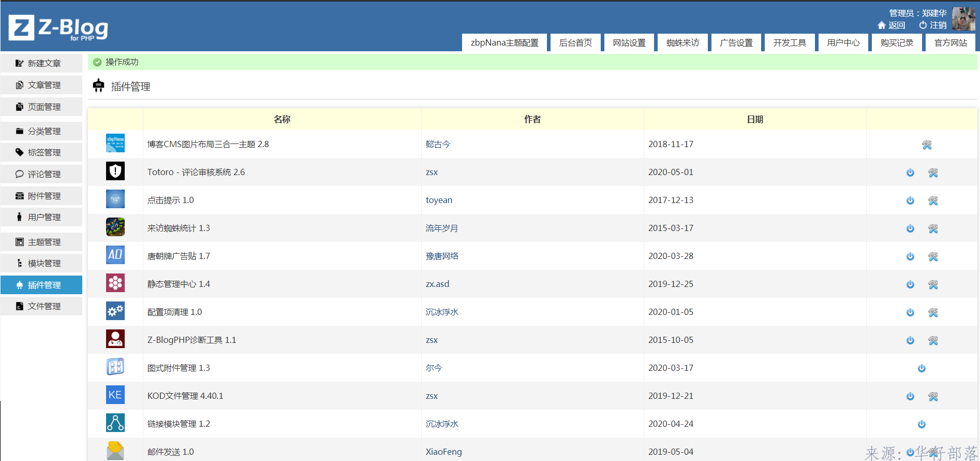The height and width of the screenshot is (461, 980).
Task: Click the AD 唐朝牌广告贴 plugin icon
Action: 115,255
